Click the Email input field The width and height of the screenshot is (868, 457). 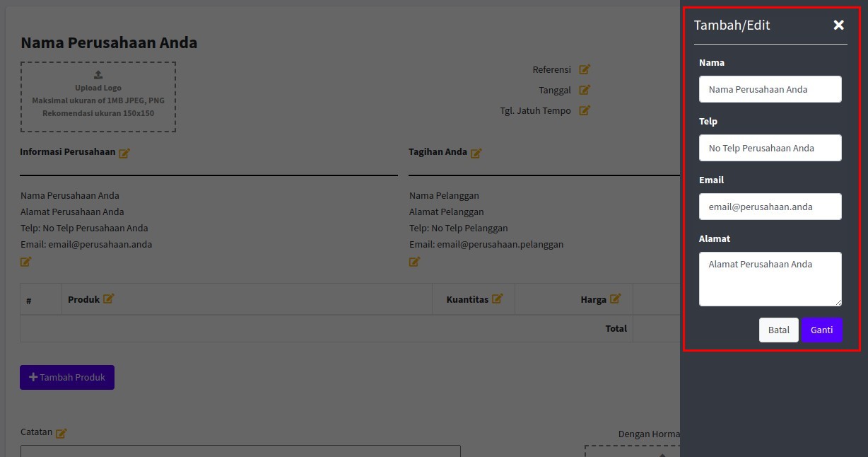(x=770, y=207)
